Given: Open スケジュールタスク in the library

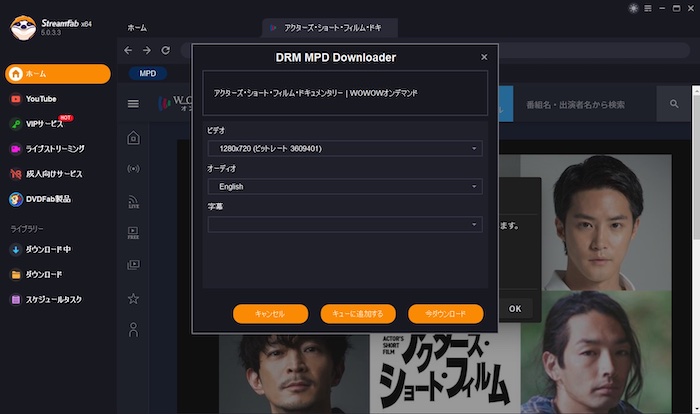Looking at the screenshot, I should [53, 299].
